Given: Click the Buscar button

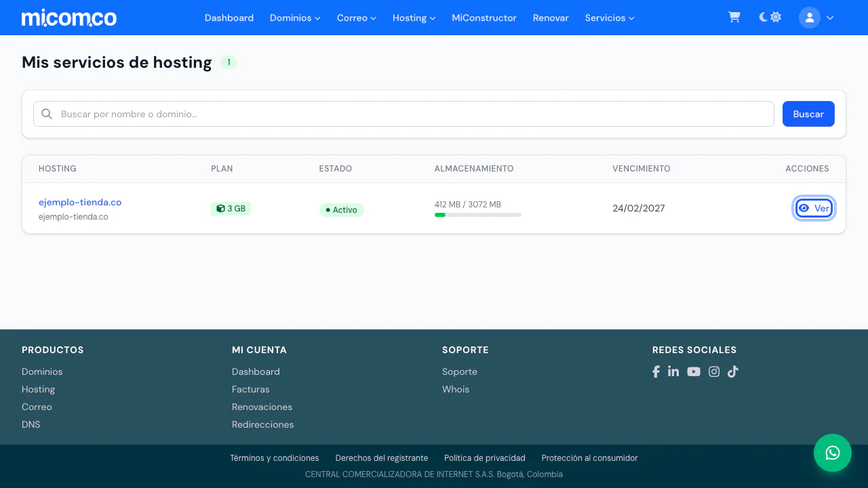Looking at the screenshot, I should point(808,114).
